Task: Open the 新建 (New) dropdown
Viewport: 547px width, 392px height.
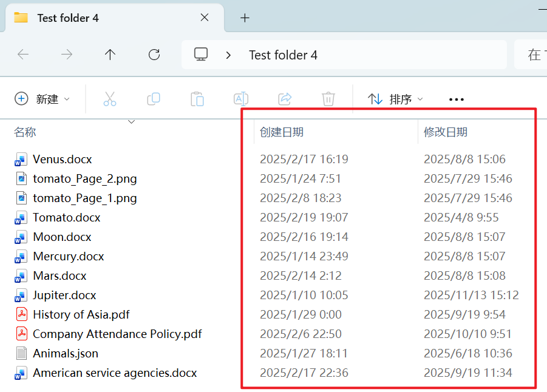Action: (42, 98)
